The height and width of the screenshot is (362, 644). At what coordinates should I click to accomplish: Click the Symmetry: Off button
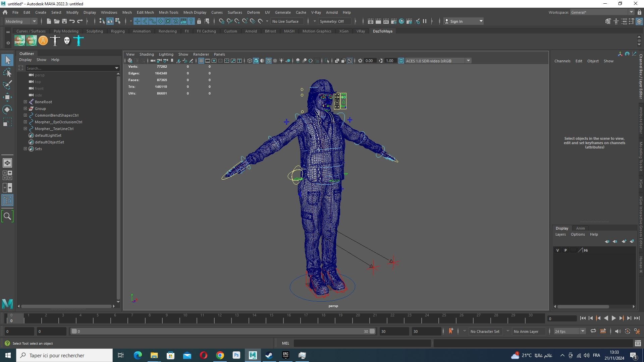coord(334,21)
